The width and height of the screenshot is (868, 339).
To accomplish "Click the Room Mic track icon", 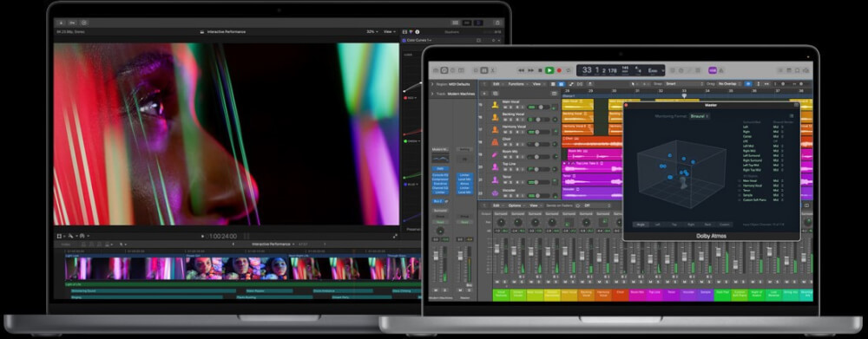I will tap(495, 154).
